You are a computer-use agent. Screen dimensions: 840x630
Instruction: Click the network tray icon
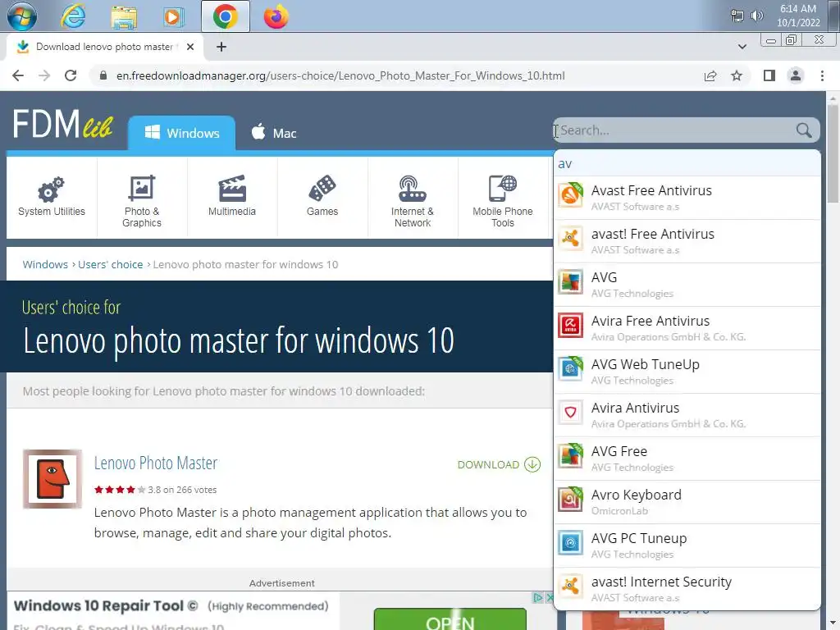coord(737,16)
